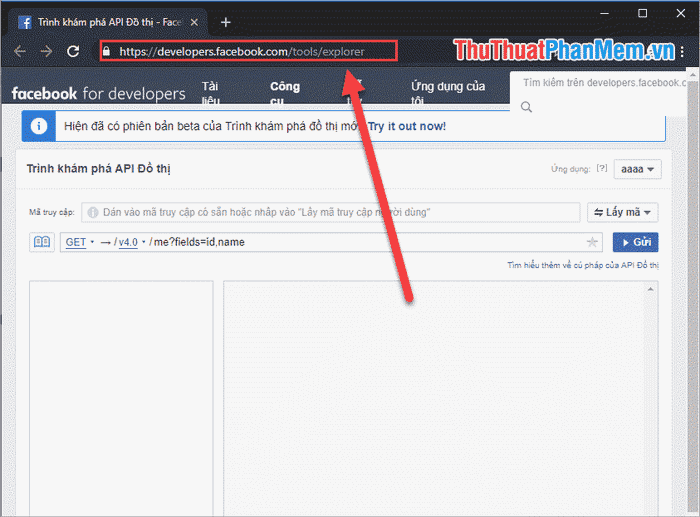Click the Gửi submit button
Screen dimensions: 700x517
tap(635, 242)
